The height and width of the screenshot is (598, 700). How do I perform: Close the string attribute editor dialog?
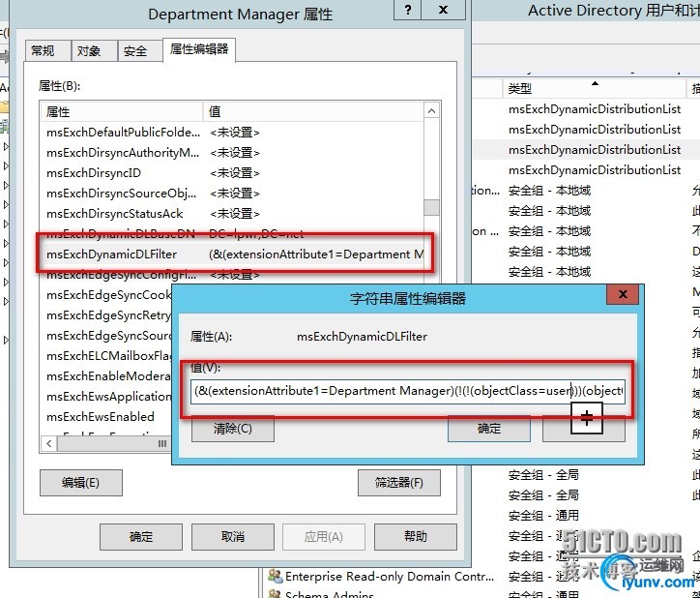tap(623, 294)
